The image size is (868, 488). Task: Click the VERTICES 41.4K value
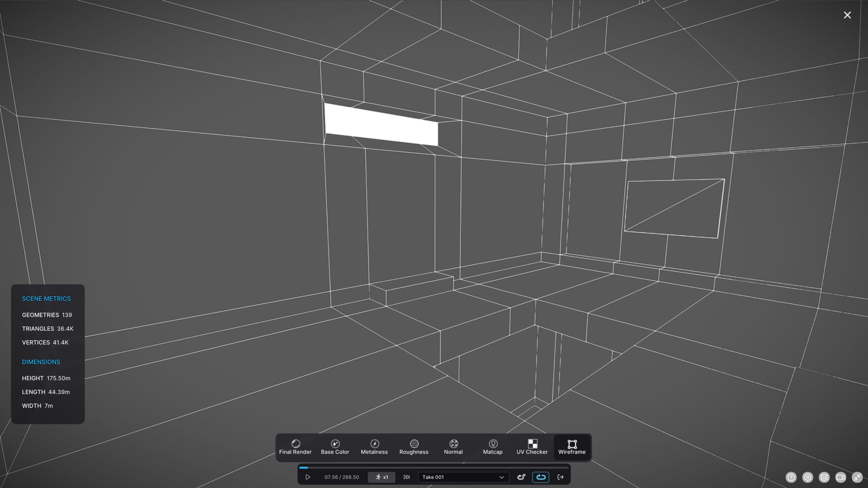[x=45, y=343]
